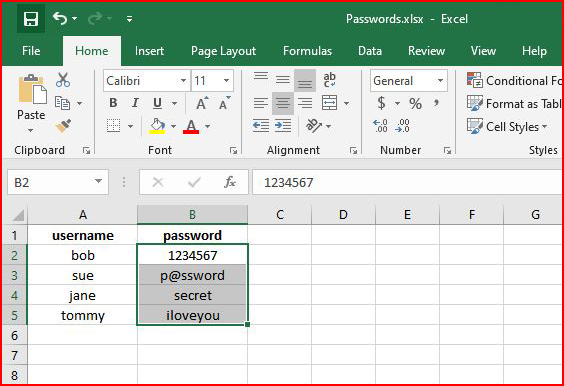
Task: Apply Percent Style number format
Action: 415,104
